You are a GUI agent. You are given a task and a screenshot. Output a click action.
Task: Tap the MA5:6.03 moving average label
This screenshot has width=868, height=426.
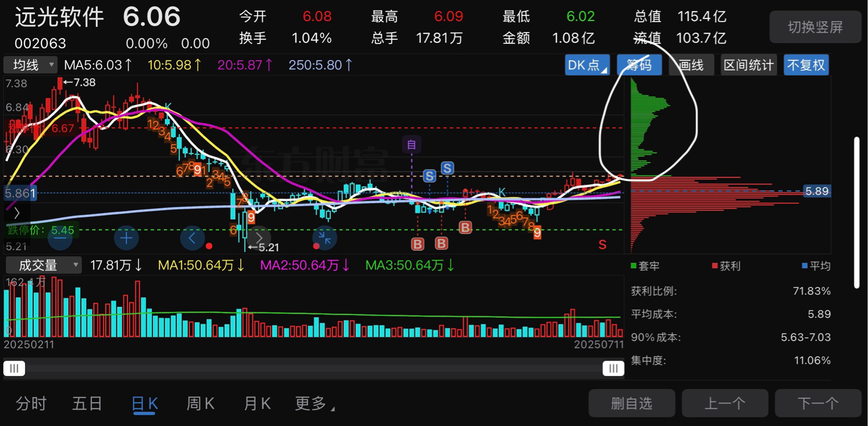(98, 65)
